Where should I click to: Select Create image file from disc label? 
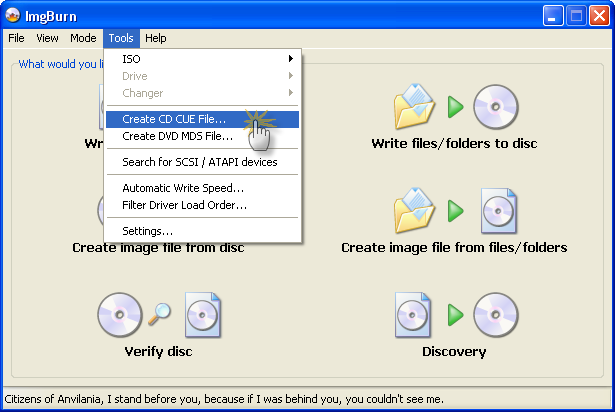click(158, 248)
